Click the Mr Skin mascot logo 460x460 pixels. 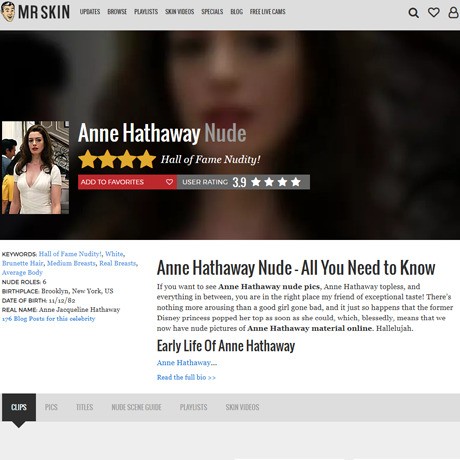(x=8, y=12)
